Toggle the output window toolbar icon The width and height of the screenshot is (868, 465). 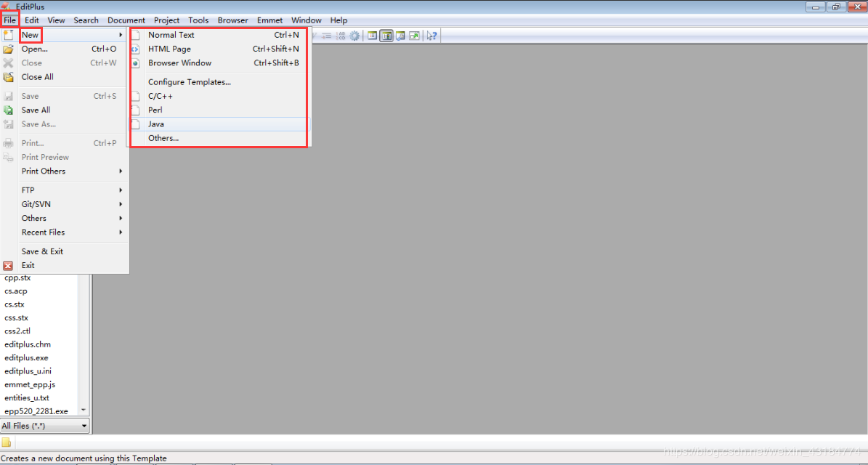tap(400, 36)
